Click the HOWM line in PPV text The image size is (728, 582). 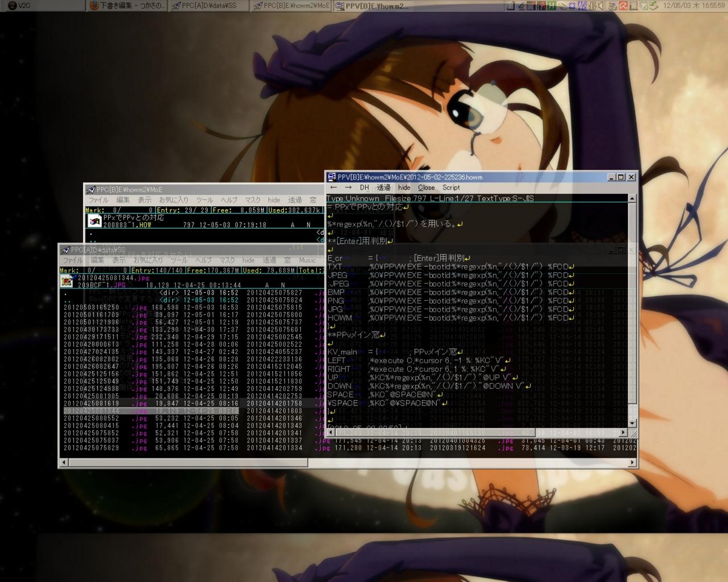coord(450,317)
